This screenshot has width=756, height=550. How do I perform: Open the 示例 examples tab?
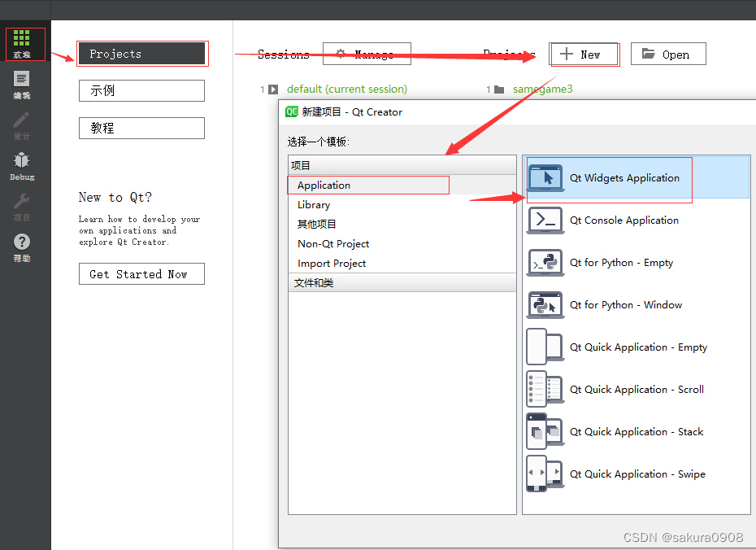pos(141,90)
